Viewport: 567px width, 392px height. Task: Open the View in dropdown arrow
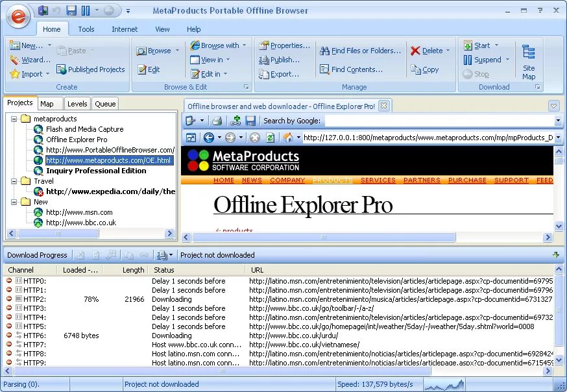228,60
